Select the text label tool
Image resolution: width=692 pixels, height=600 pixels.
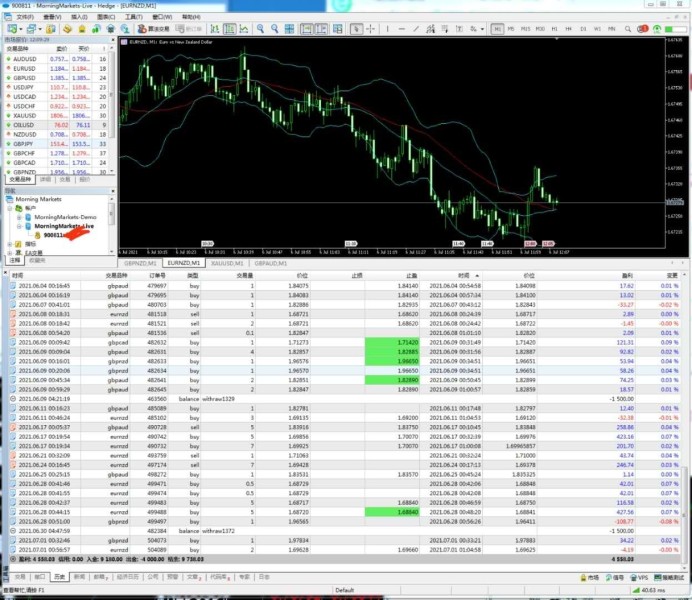click(459, 29)
